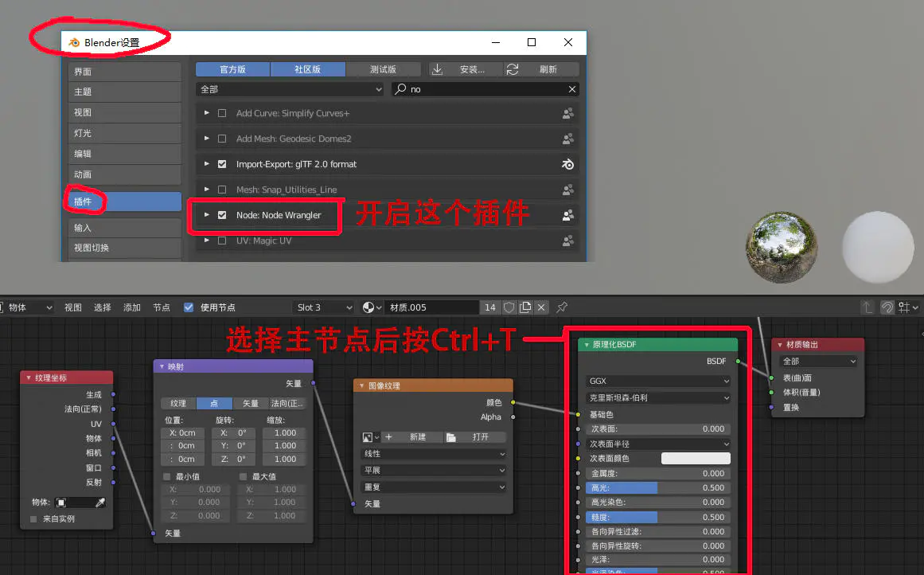924x575 pixels.
Task: Adjust 糙度 slider in Principled BSDF
Action: (x=658, y=517)
